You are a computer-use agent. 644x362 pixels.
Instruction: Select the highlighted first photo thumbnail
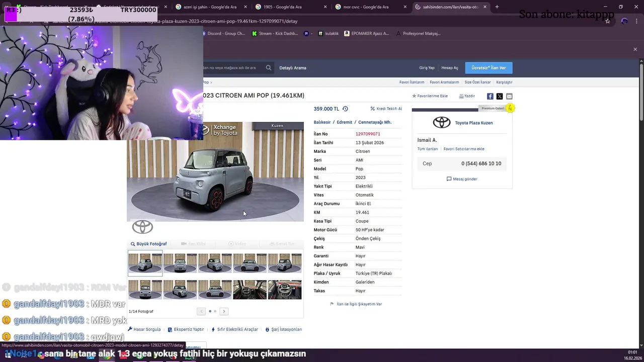pos(145,263)
